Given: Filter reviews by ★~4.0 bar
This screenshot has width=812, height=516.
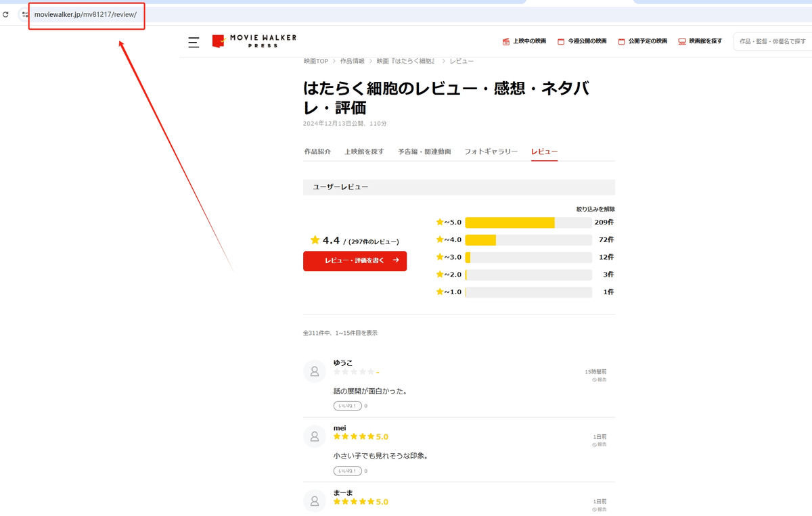Looking at the screenshot, I should [528, 240].
